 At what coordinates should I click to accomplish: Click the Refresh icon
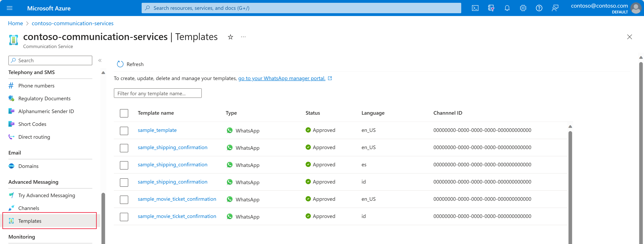coord(120,64)
